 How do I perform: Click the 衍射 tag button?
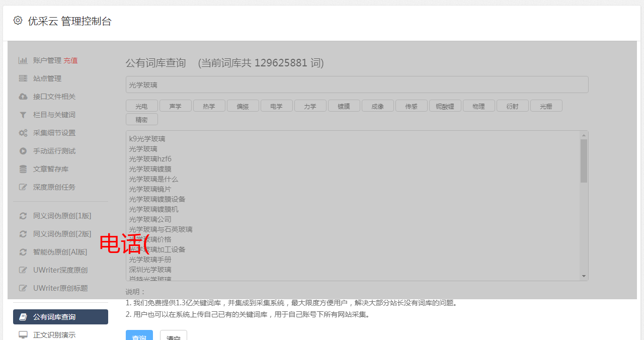[513, 106]
